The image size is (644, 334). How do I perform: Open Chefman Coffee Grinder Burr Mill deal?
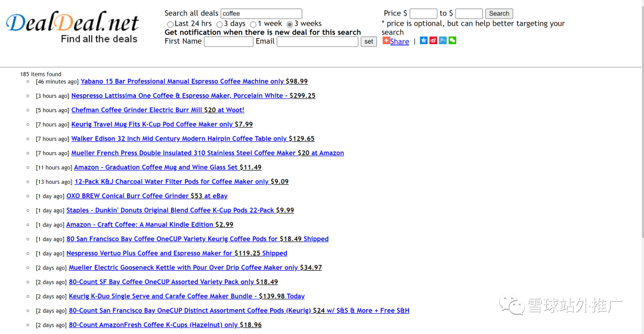pyautogui.click(x=157, y=110)
